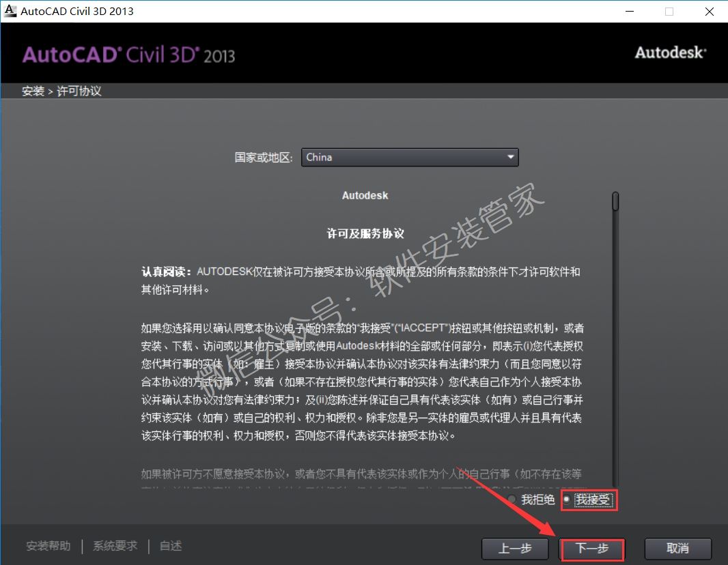
Task: Click the 下一步 button to proceed
Action: pos(591,549)
